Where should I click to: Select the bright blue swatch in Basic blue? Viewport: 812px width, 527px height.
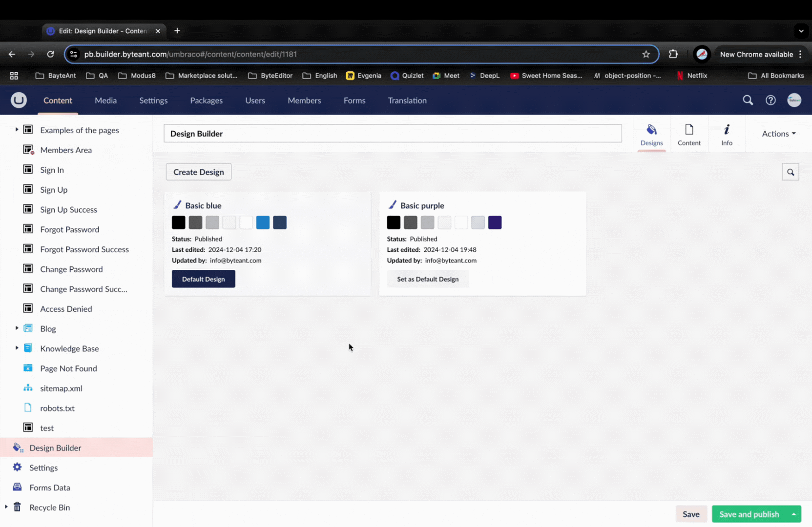pyautogui.click(x=263, y=223)
